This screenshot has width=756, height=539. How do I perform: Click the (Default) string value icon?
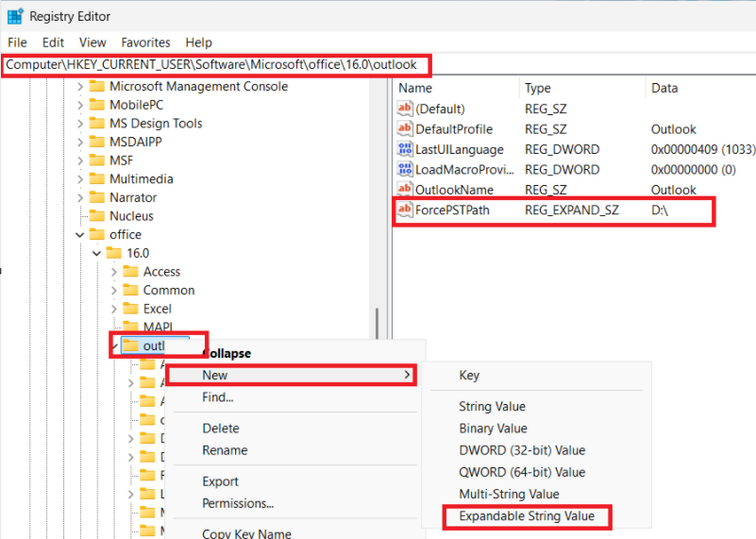pos(405,109)
